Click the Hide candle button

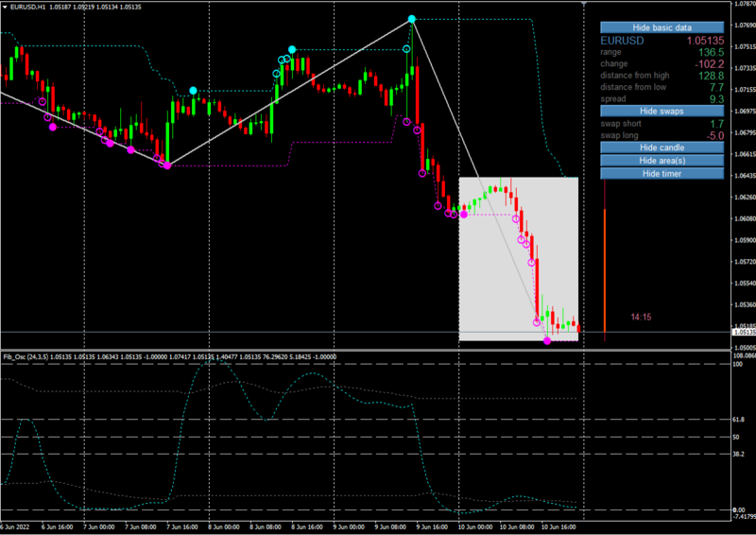(x=661, y=147)
